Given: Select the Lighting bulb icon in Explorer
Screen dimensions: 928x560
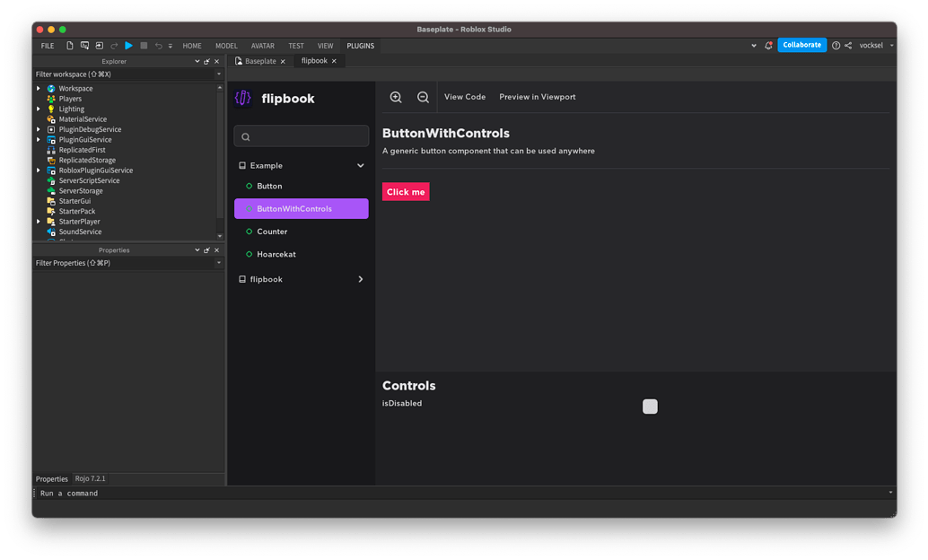Looking at the screenshot, I should tap(52, 108).
